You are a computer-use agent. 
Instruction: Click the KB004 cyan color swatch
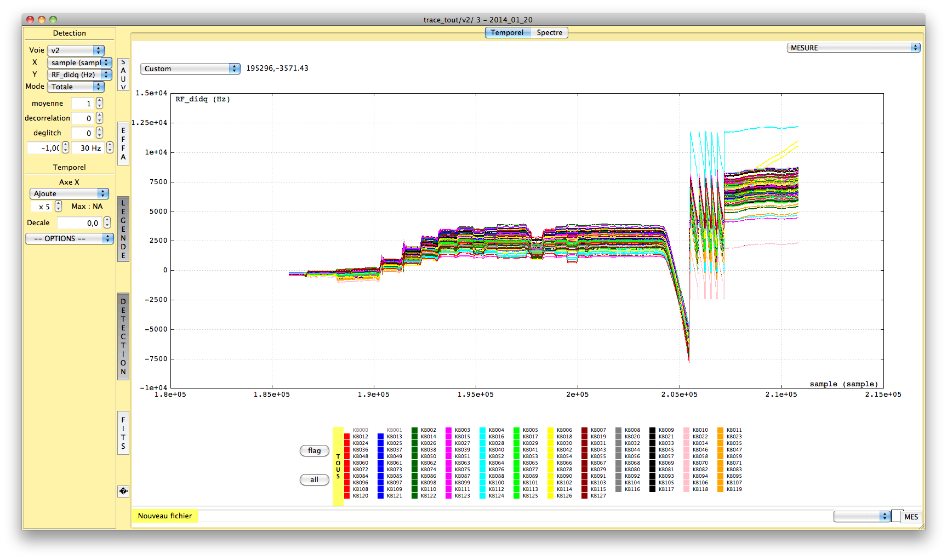point(483,431)
